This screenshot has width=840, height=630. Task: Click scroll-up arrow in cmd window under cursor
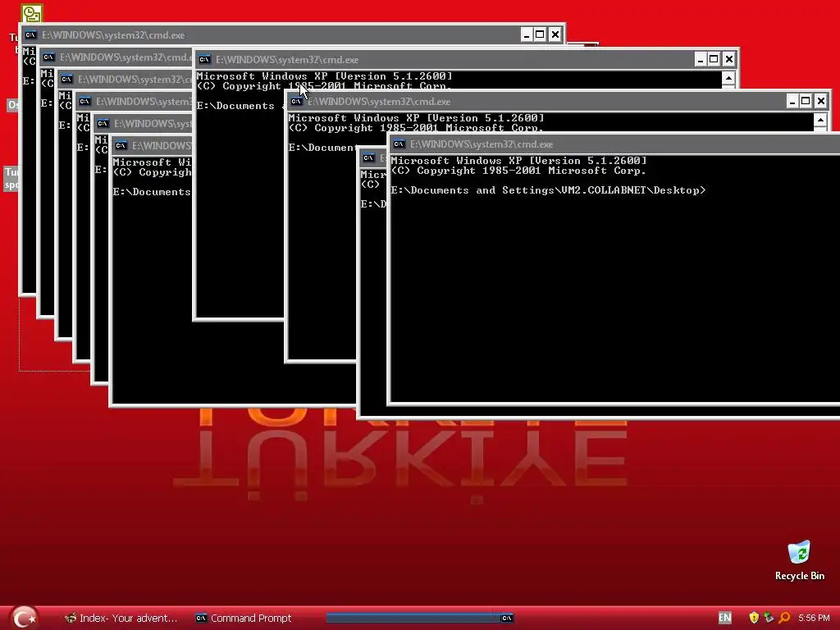point(728,78)
